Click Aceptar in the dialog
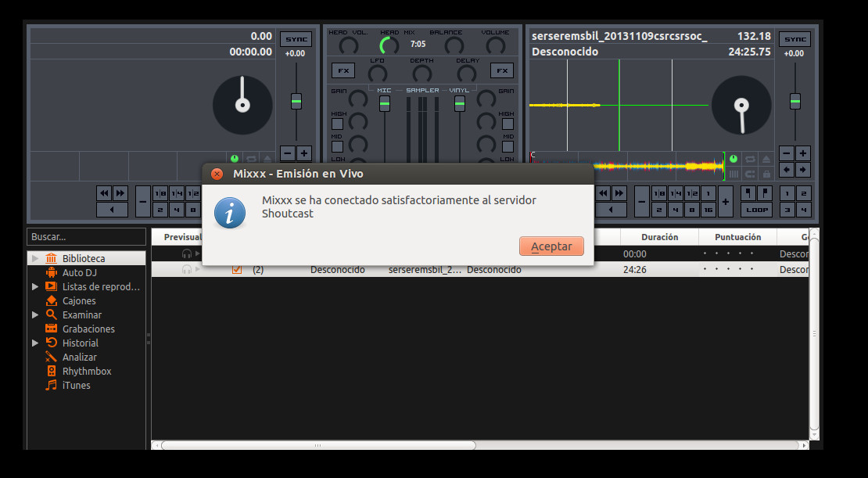 pos(551,246)
